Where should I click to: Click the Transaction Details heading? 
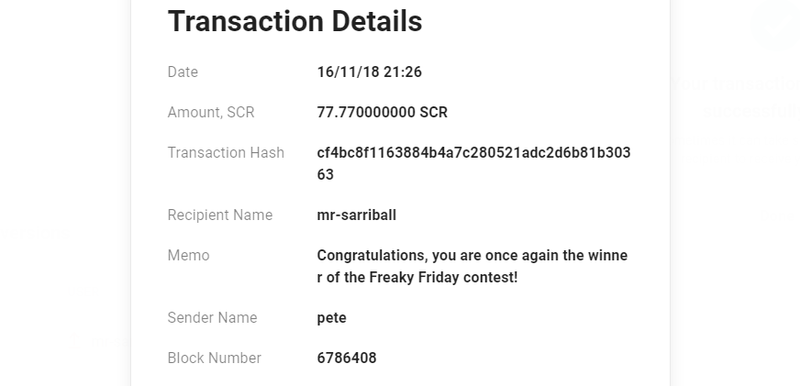[x=295, y=21]
